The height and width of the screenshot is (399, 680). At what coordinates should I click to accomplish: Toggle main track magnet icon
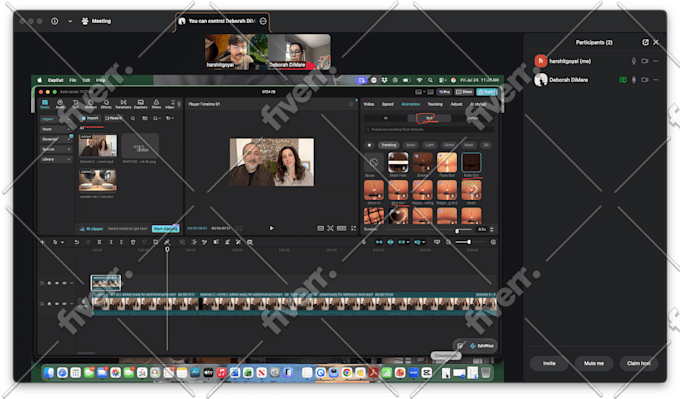[379, 242]
